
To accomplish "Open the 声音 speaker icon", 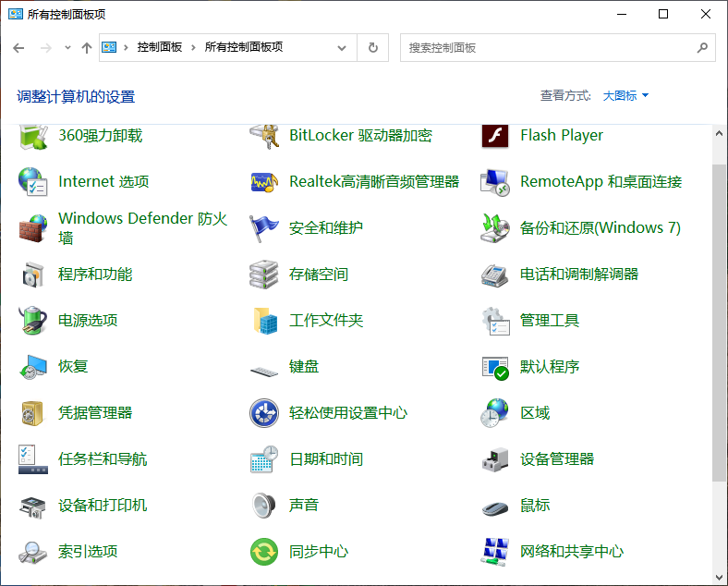I will (x=264, y=506).
